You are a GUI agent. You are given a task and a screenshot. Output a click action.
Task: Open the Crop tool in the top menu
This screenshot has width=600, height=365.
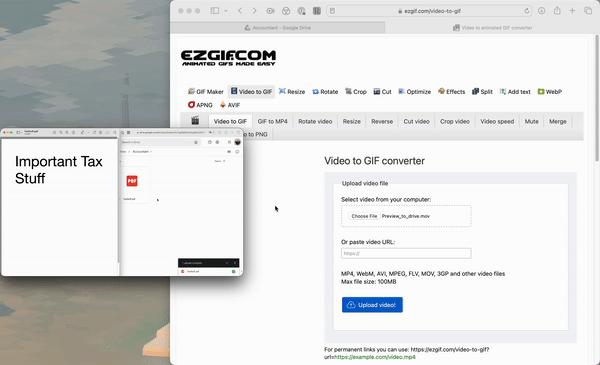tap(355, 92)
